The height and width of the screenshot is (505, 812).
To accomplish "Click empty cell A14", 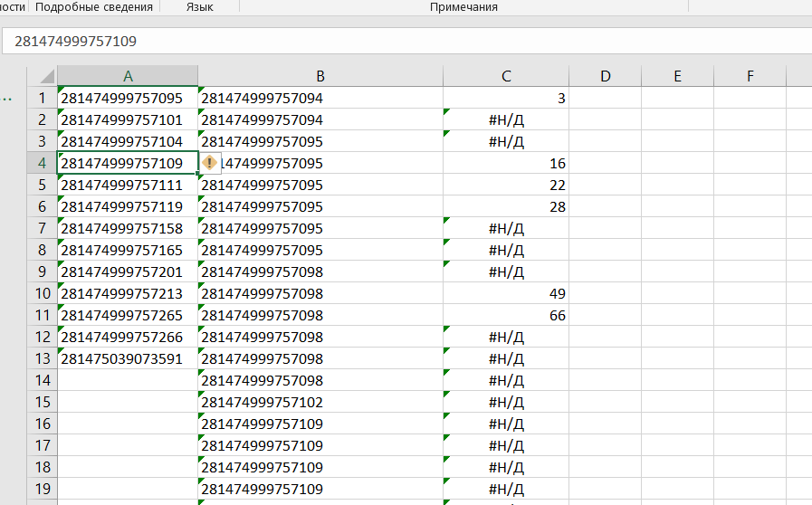I will pyautogui.click(x=128, y=381).
